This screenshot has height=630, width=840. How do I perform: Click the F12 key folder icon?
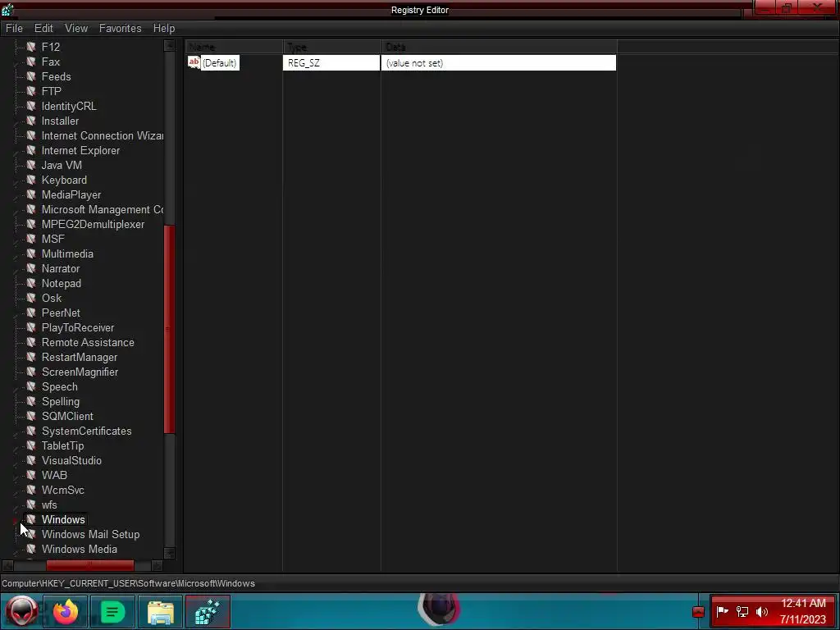point(31,47)
